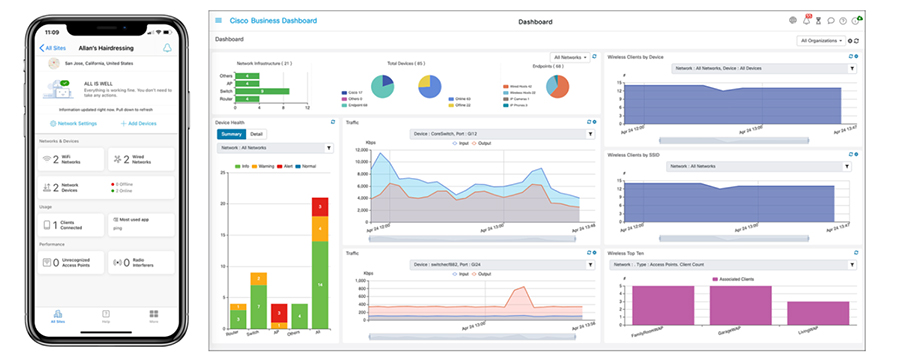Toggle the Info series in Device Health legend

coord(243,166)
